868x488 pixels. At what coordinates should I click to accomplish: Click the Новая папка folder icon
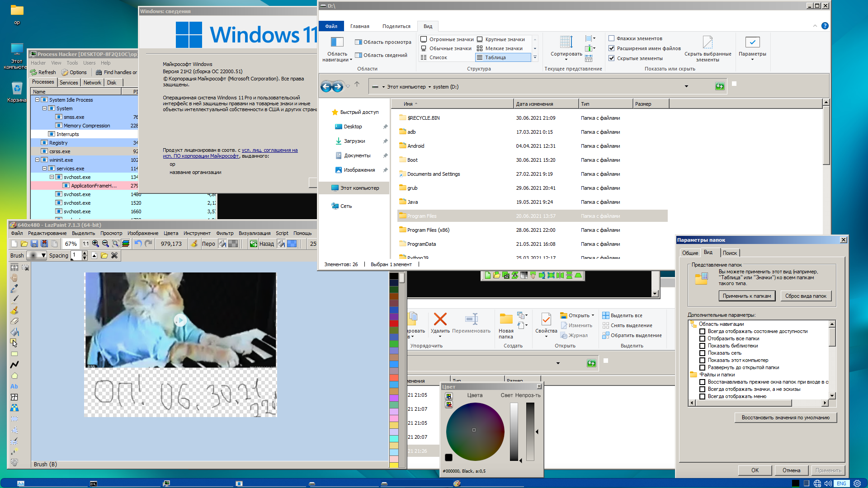[506, 319]
